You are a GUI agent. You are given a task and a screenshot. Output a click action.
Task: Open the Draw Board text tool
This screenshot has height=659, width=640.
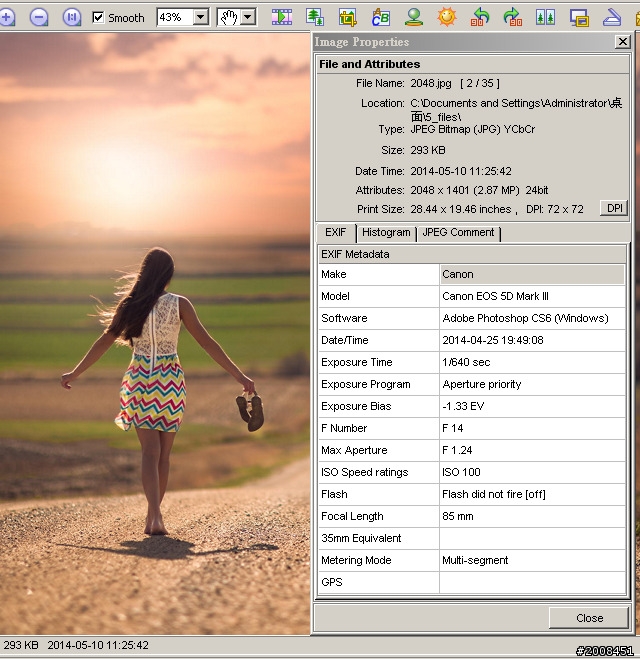tap(381, 17)
